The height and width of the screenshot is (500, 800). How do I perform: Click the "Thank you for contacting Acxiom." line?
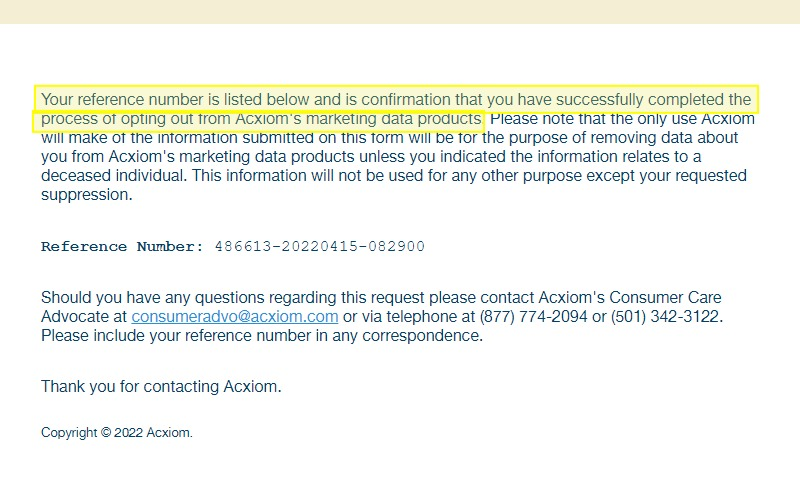point(161,386)
